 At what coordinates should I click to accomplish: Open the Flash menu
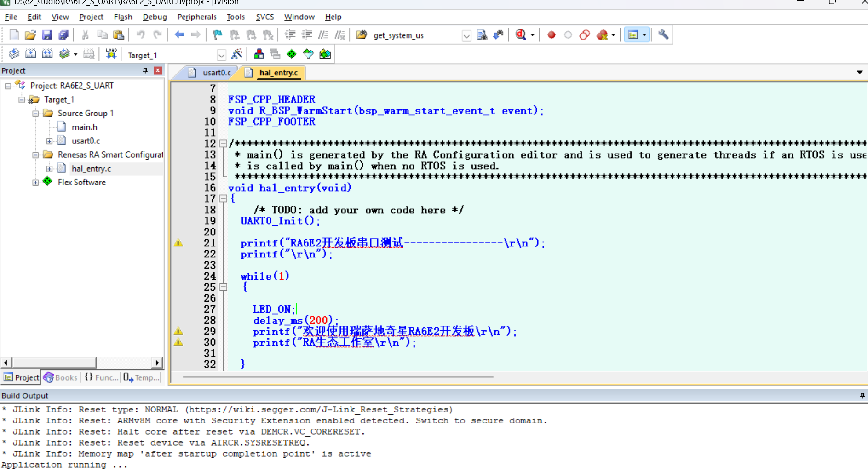[x=123, y=17]
